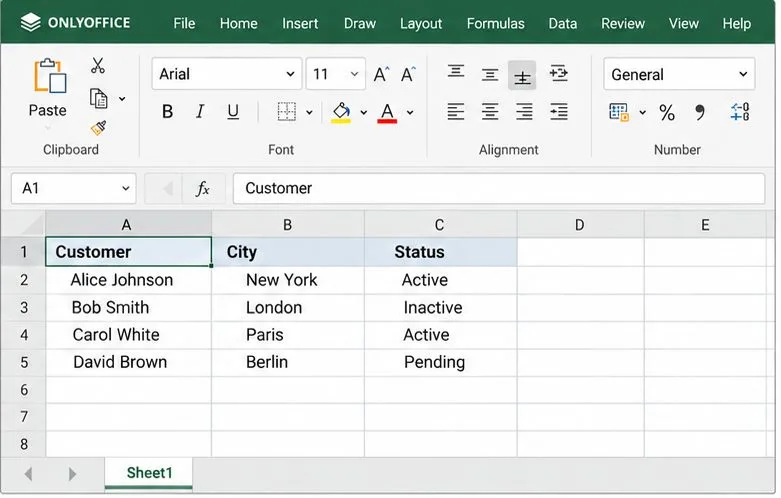Click the City header cell
781x498 pixels.
tap(288, 252)
